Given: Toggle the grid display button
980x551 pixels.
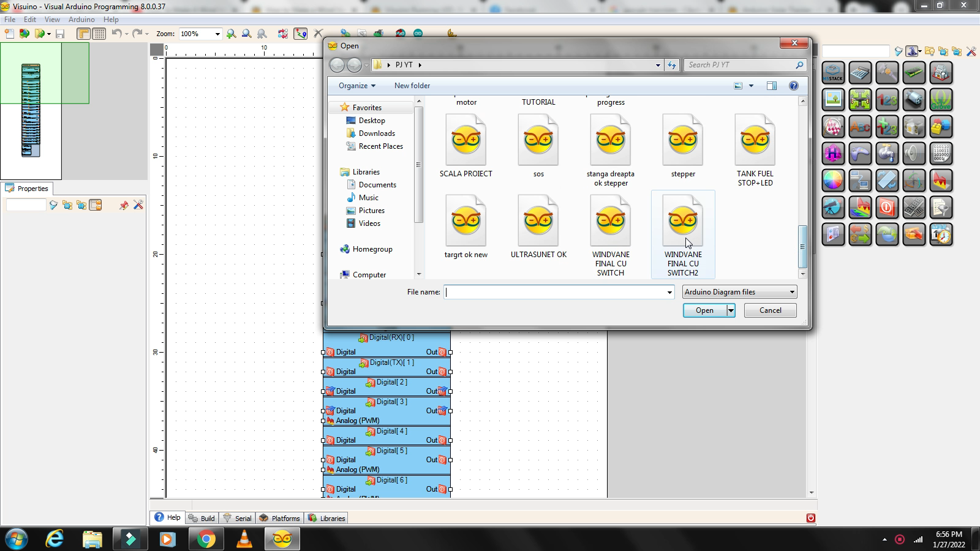Looking at the screenshot, I should tap(99, 34).
